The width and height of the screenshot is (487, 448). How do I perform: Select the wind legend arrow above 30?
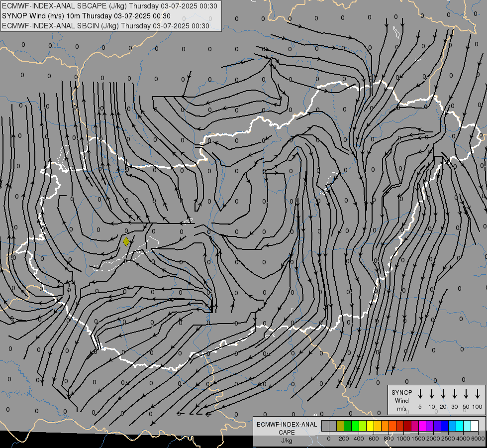click(454, 394)
